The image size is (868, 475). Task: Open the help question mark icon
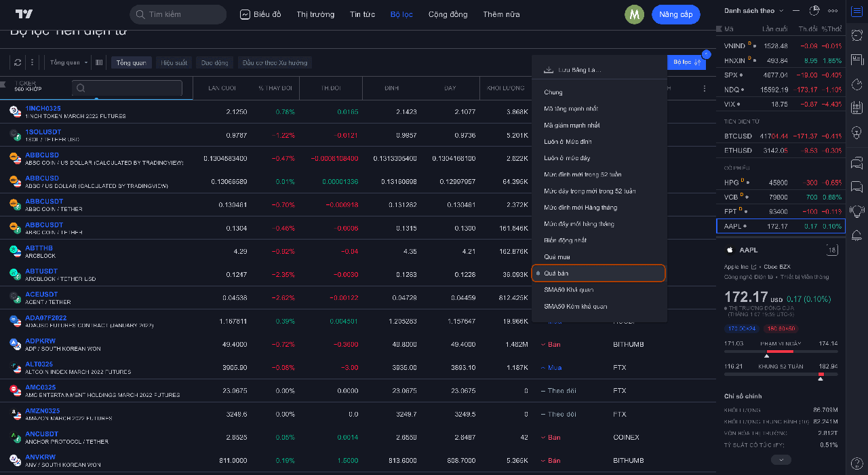point(857,463)
